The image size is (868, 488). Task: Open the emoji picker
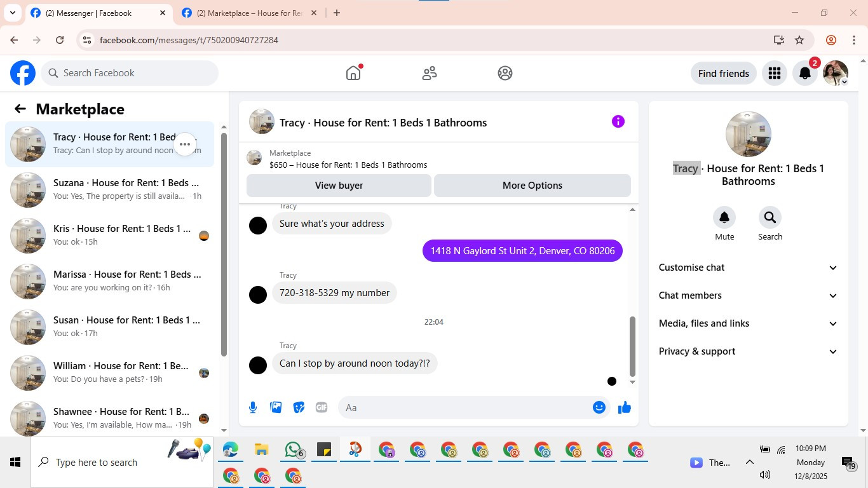599,407
